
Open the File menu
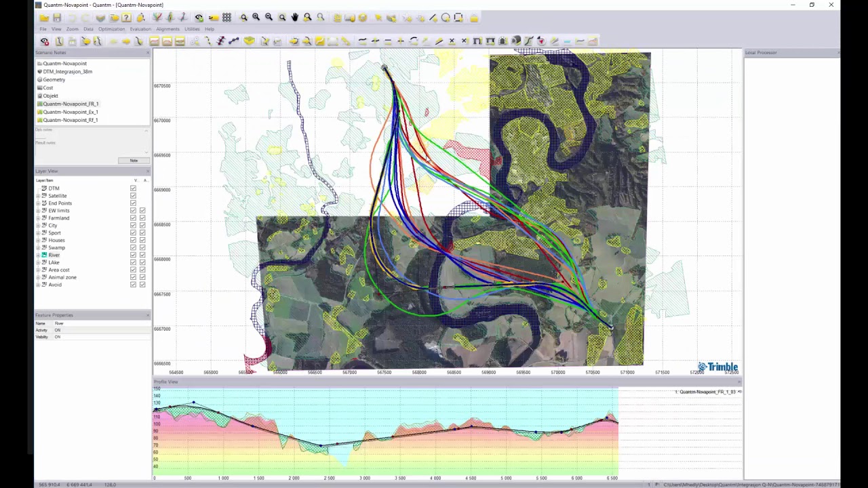coord(43,29)
